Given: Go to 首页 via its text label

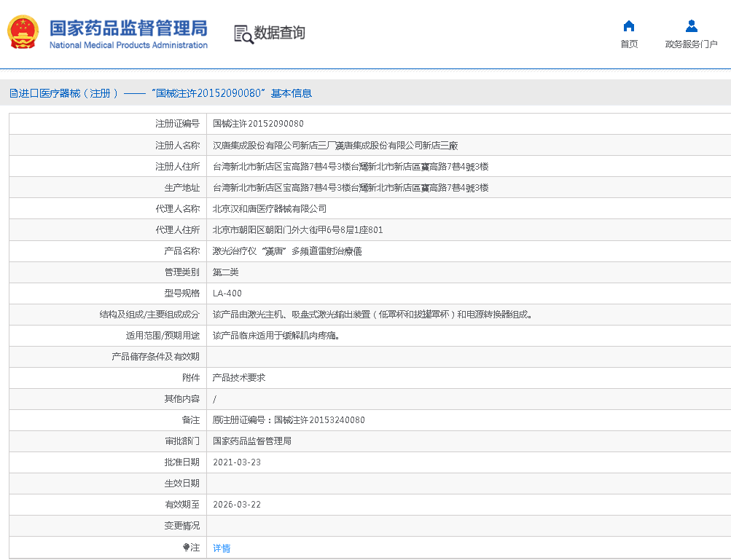Looking at the screenshot, I should [628, 44].
